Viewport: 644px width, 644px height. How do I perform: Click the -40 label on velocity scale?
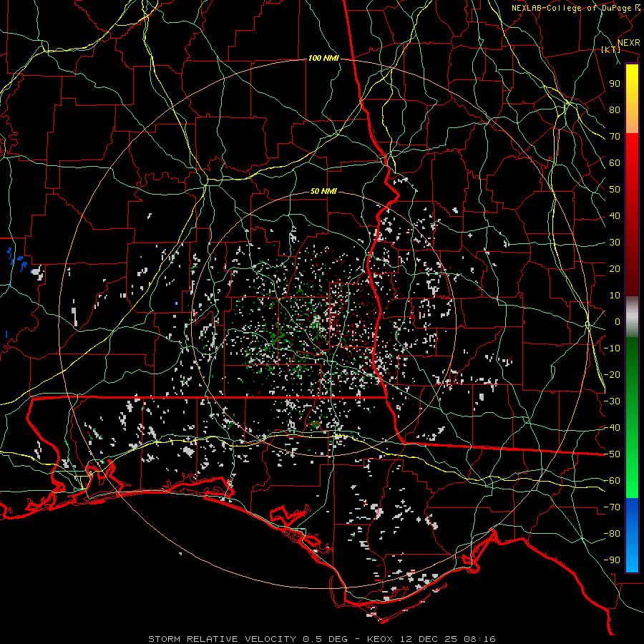[612, 428]
